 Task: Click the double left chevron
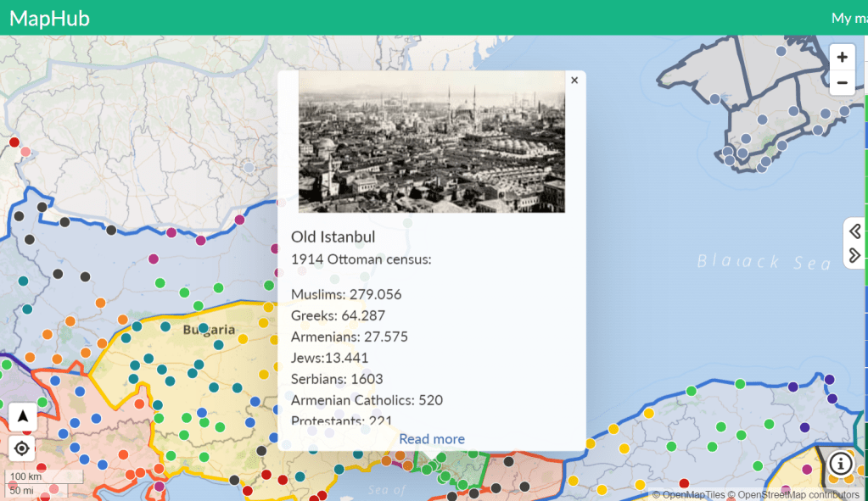click(854, 231)
